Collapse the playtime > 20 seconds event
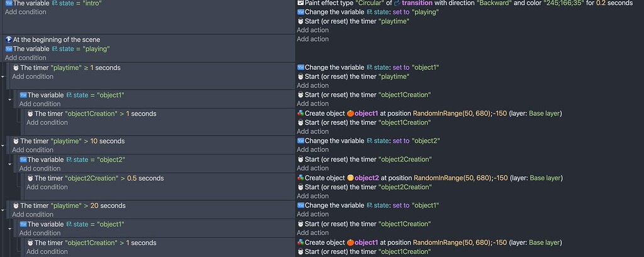 (x=3, y=210)
